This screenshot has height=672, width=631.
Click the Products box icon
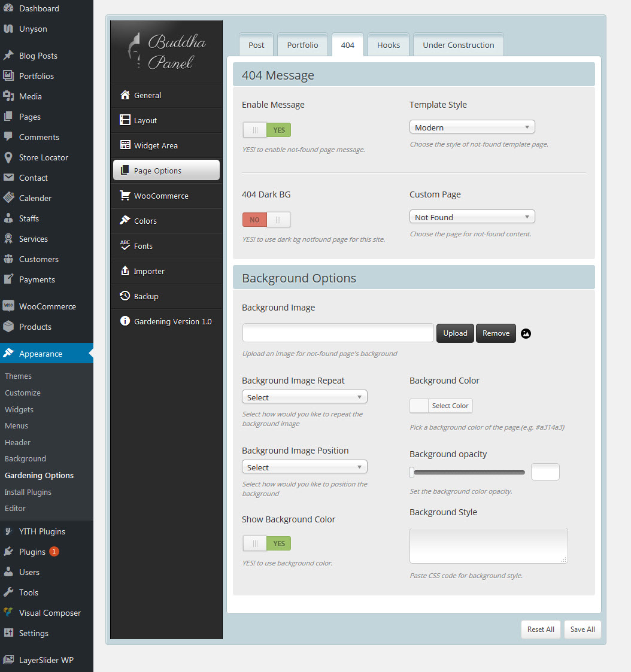click(8, 327)
